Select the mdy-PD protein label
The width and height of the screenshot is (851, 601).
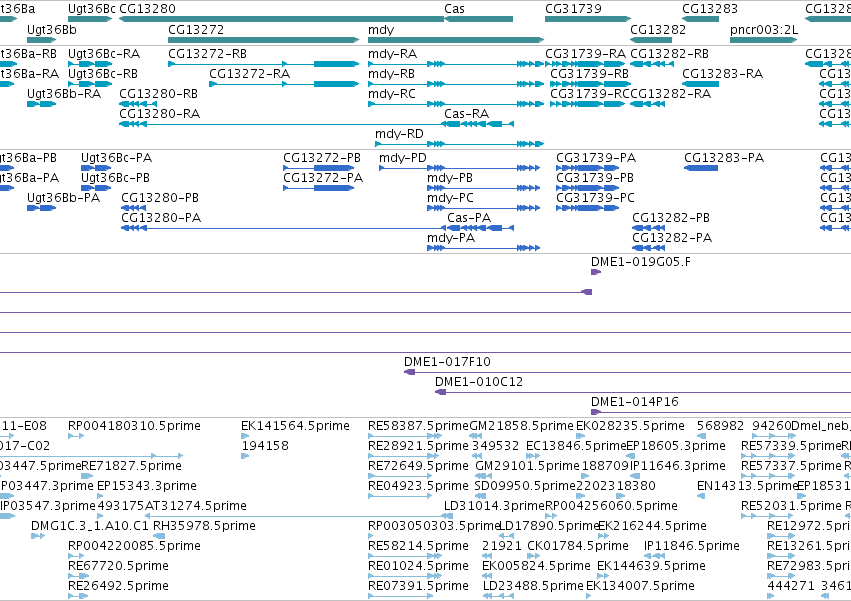(403, 158)
